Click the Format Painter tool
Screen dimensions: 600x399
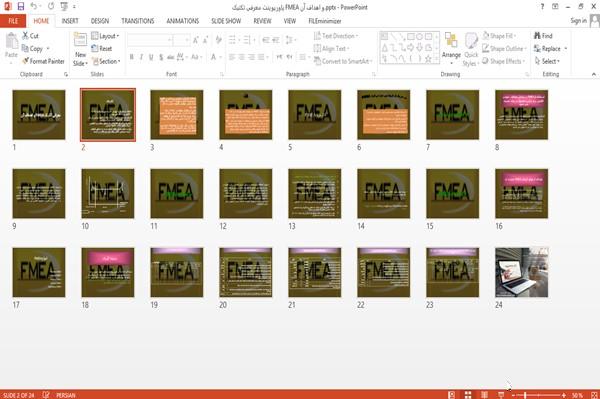(43, 61)
